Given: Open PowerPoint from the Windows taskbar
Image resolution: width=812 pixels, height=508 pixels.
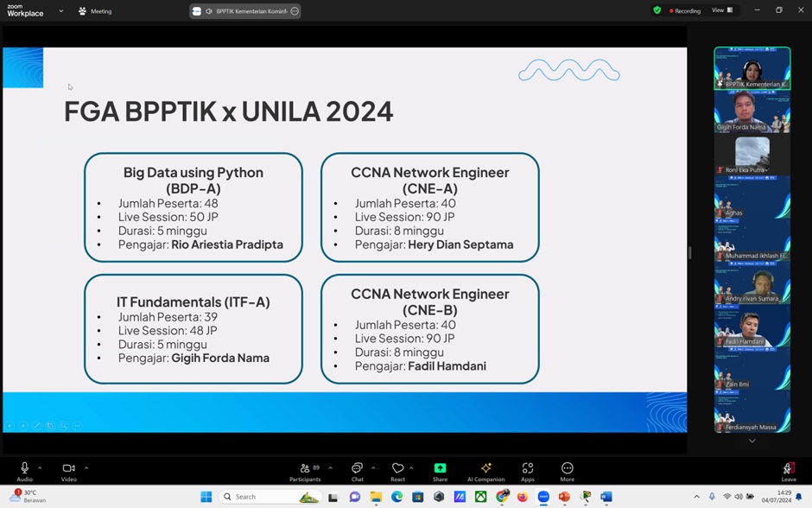Looking at the screenshot, I should coord(564,497).
